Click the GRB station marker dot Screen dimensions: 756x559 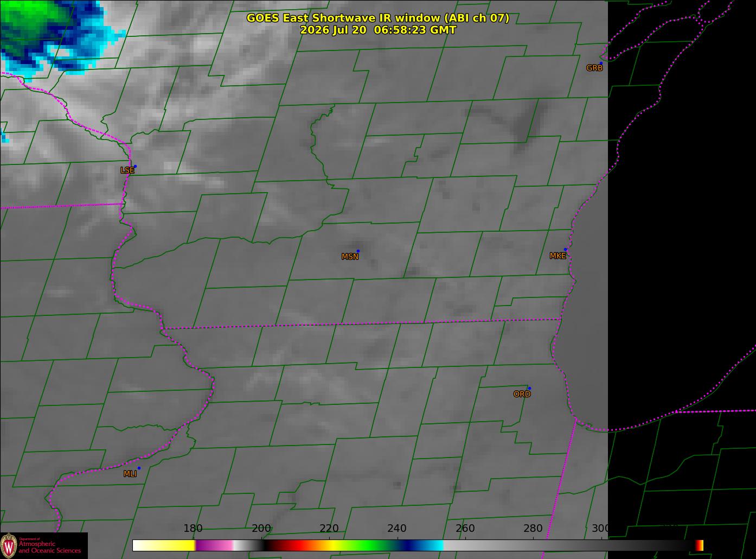pyautogui.click(x=601, y=63)
